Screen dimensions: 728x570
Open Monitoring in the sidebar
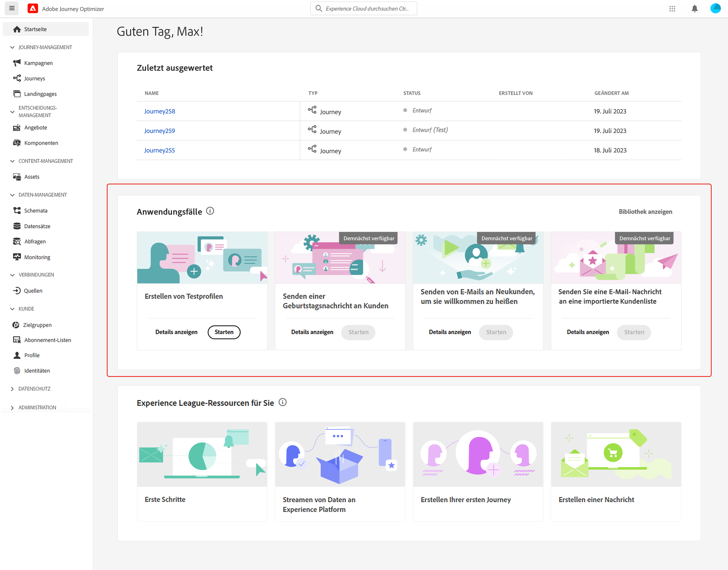(37, 257)
